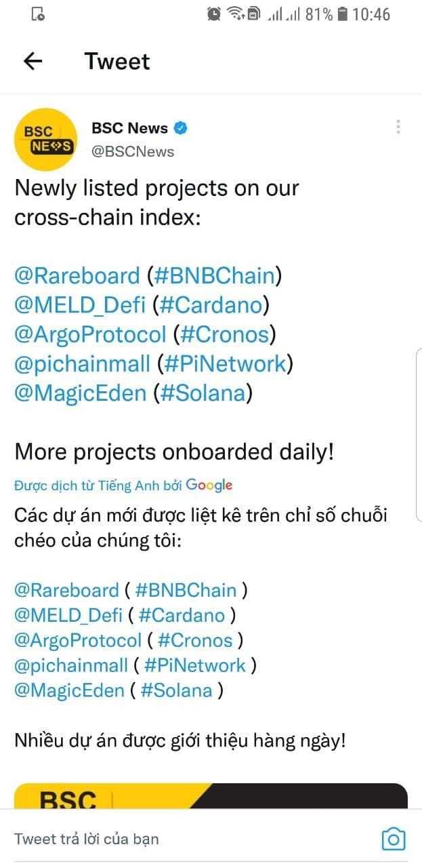This screenshot has width=422, height=868.
Task: Open #BNBChain hashtag in translated text
Action: coord(186,590)
